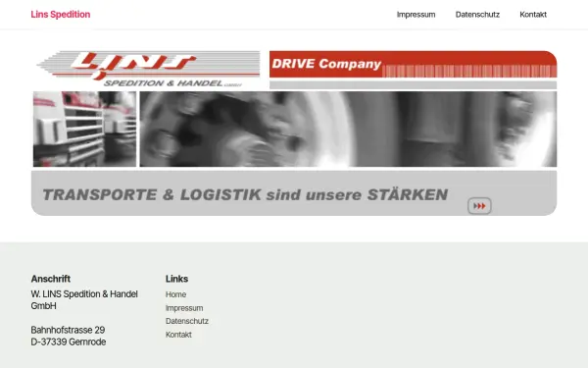588x368 pixels.
Task: Click the DRIVE Company red banner
Action: (413, 64)
